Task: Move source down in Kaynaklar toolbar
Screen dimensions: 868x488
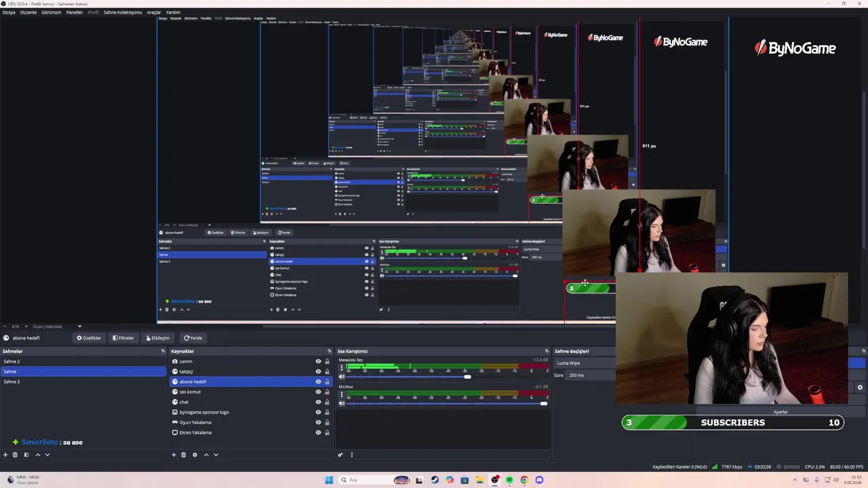Action: click(x=216, y=455)
